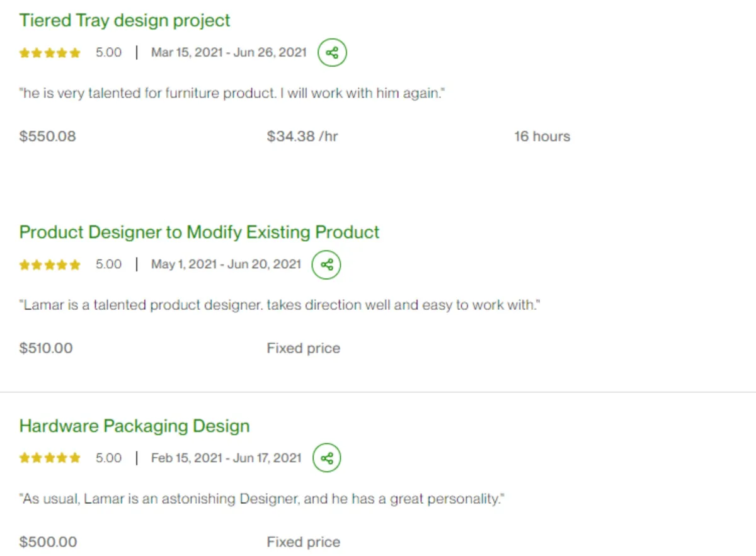Open the Tiered Tray design project link

pos(125,21)
